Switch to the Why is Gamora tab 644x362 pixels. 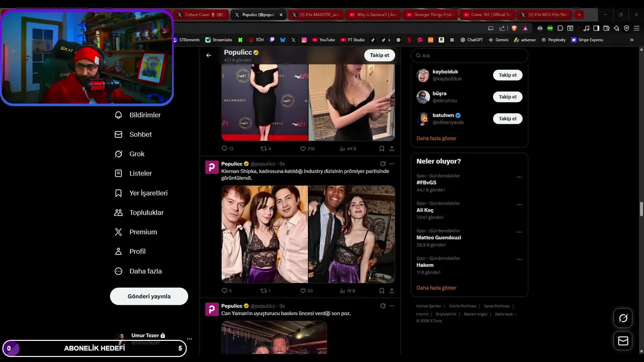click(373, 15)
